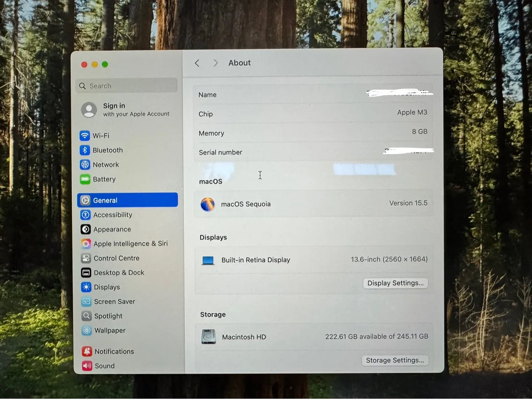Select Desktop & Dock label

coord(119,273)
